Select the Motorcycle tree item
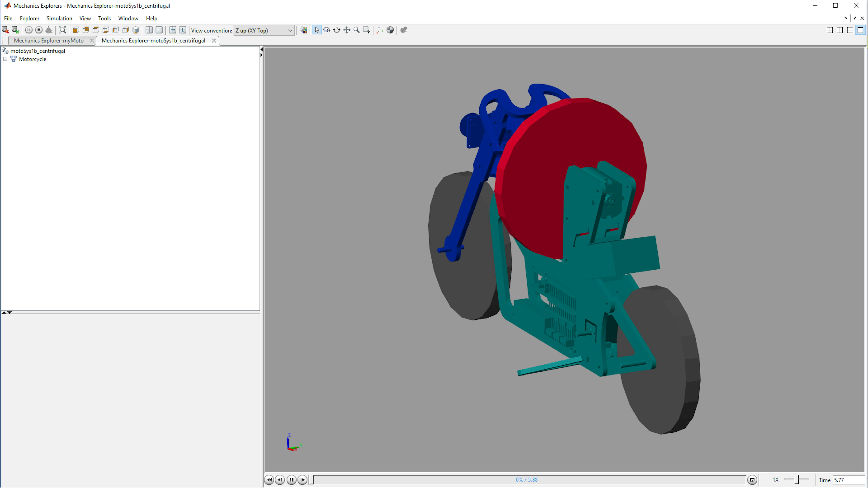Screen dimensions: 868x488 [x=32, y=59]
